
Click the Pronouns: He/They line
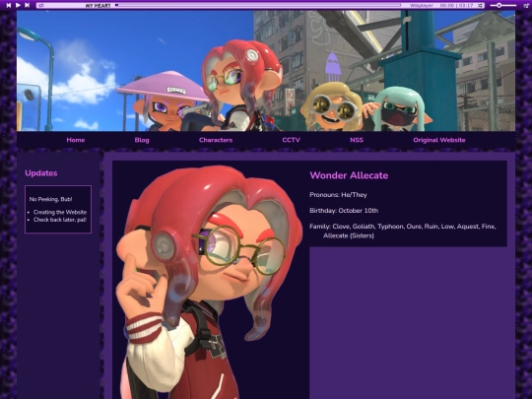click(x=338, y=195)
